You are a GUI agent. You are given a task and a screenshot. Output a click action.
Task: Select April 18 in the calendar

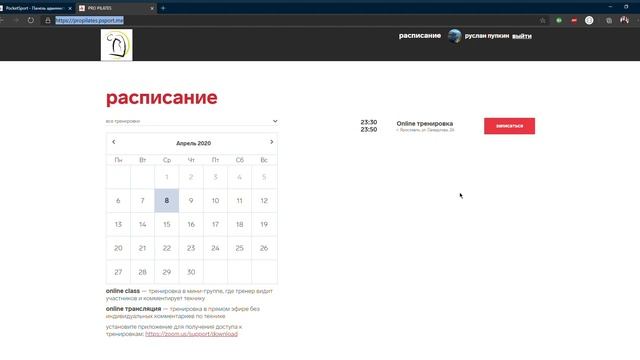pos(240,224)
